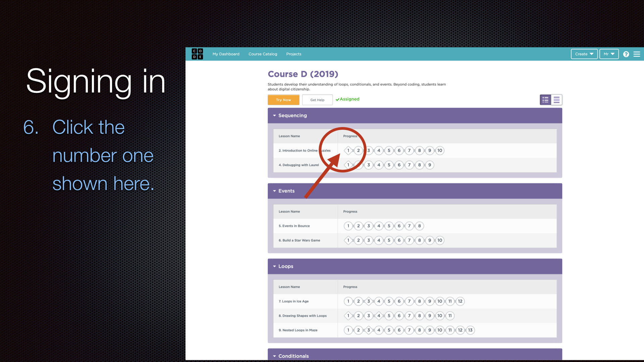Open level 8 of Loops in Ice Age
Screen dimensions: 644x362
419,301
